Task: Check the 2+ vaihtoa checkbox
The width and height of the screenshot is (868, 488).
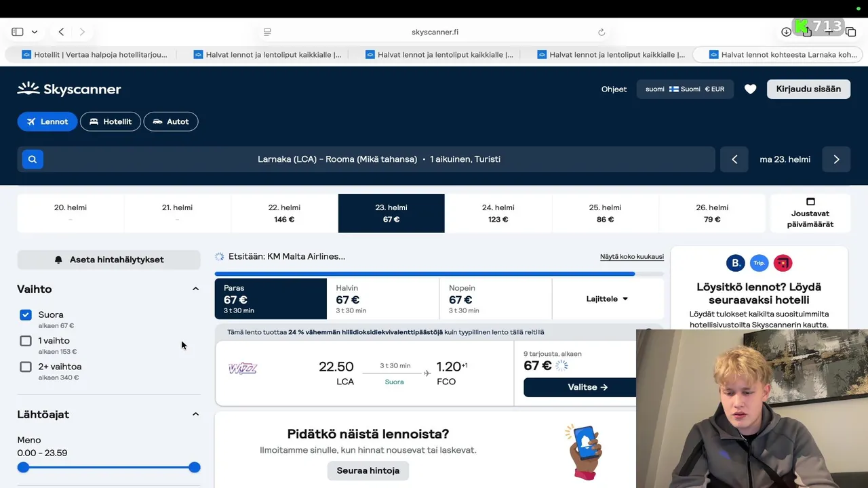Action: tap(26, 367)
